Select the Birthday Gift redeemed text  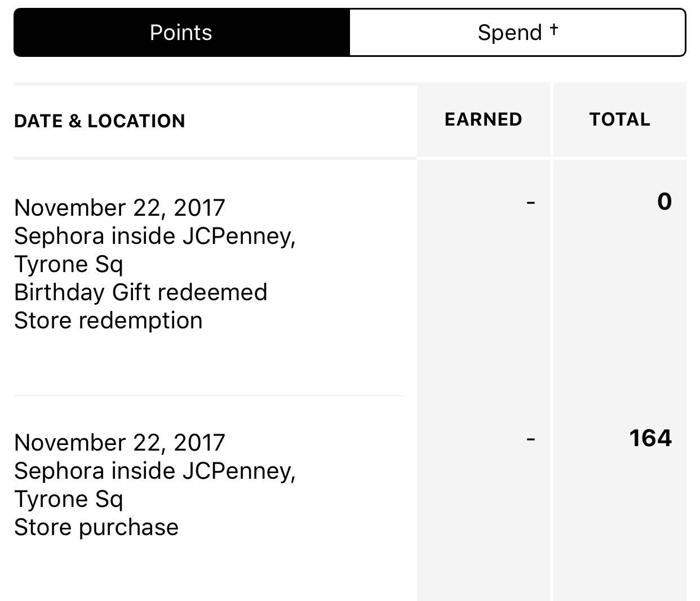coord(140,292)
